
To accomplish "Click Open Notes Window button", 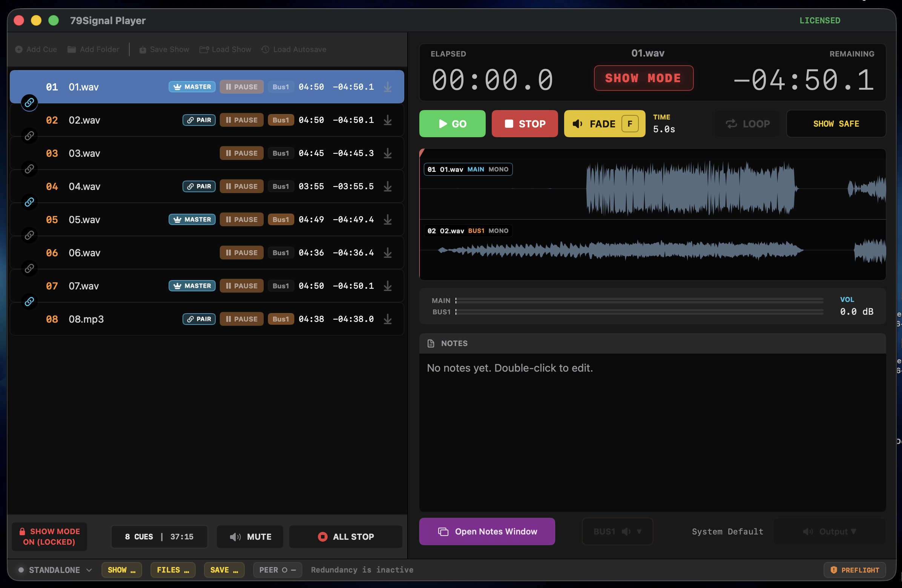I will click(487, 531).
